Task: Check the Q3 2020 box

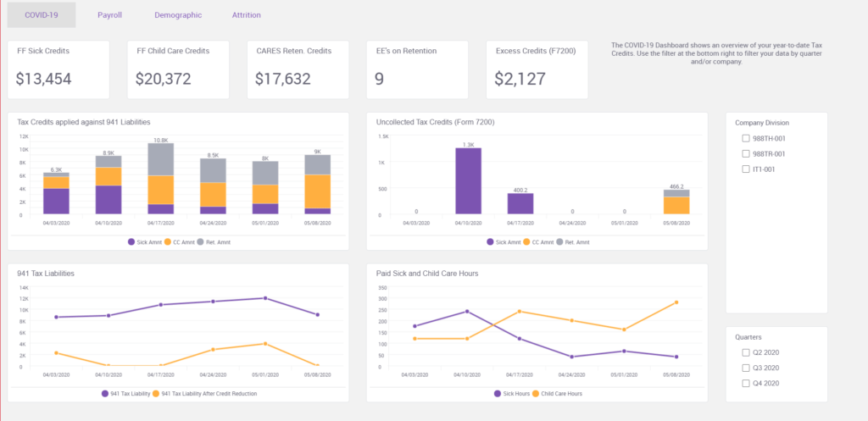Action: coord(746,368)
